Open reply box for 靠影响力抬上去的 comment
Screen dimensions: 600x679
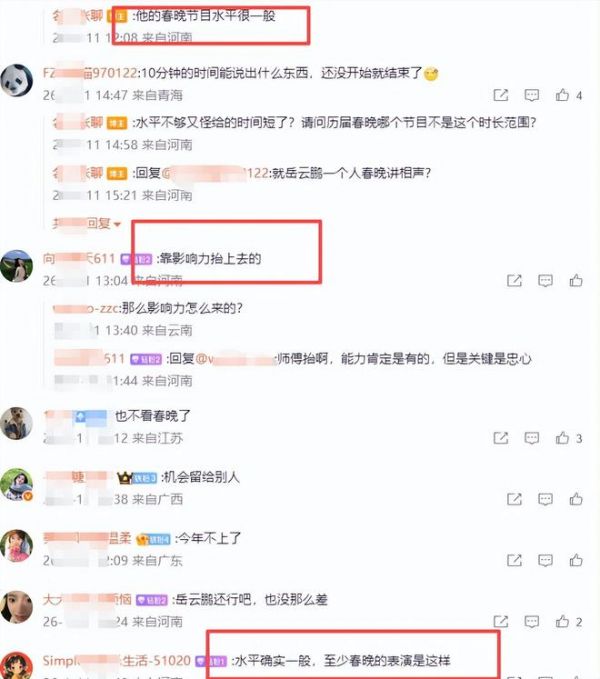(x=545, y=281)
